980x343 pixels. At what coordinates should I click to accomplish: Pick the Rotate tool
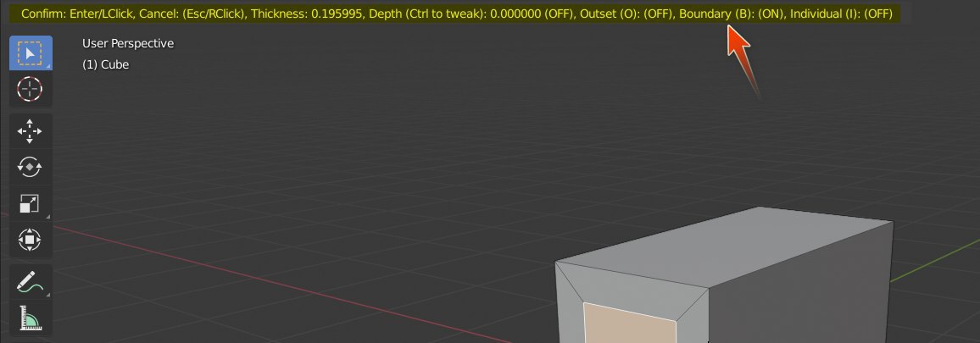pyautogui.click(x=30, y=167)
